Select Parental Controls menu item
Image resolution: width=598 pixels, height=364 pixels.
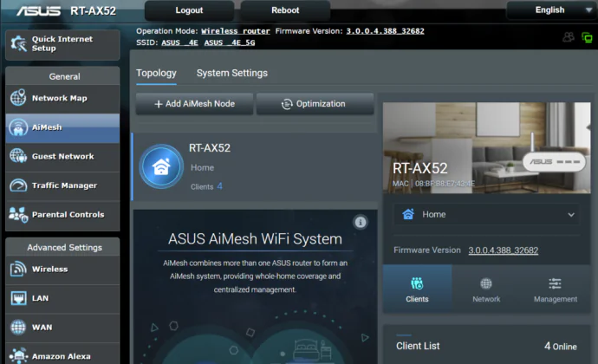click(62, 215)
